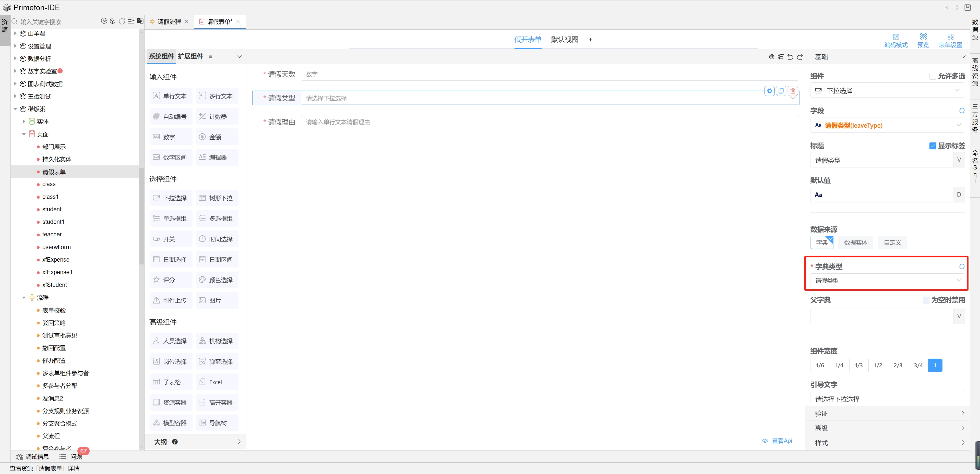Click the refresh icon in the resource search bar
Image resolution: width=980 pixels, height=474 pixels.
122,21
